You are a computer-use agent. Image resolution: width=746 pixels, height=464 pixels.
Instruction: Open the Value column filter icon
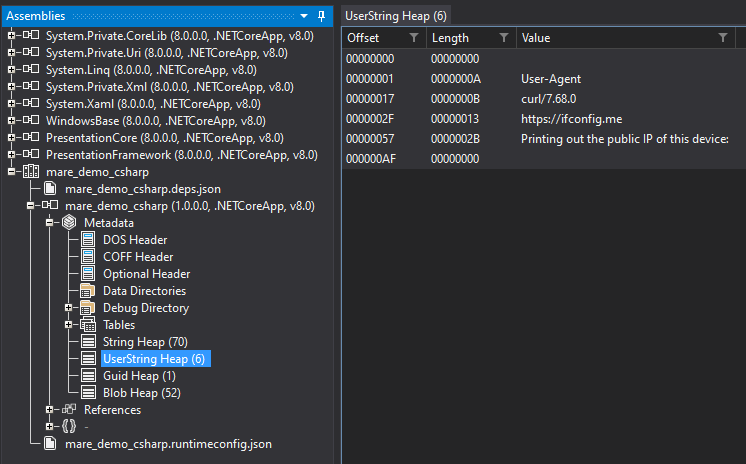[723, 38]
